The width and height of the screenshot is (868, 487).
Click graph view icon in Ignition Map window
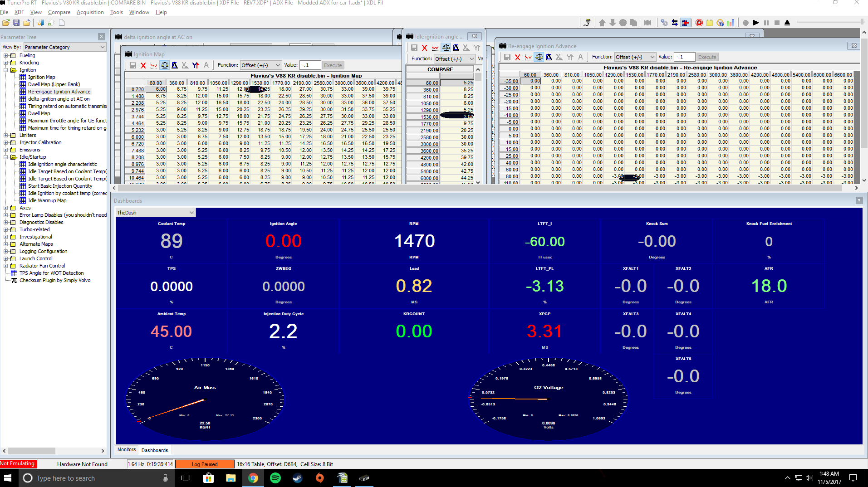154,65
